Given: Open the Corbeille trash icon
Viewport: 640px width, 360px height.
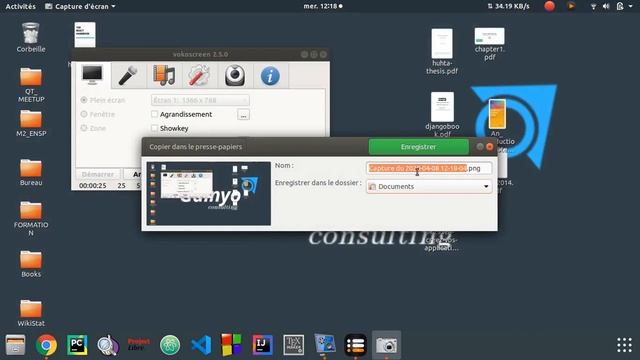Looking at the screenshot, I should pyautogui.click(x=31, y=38).
